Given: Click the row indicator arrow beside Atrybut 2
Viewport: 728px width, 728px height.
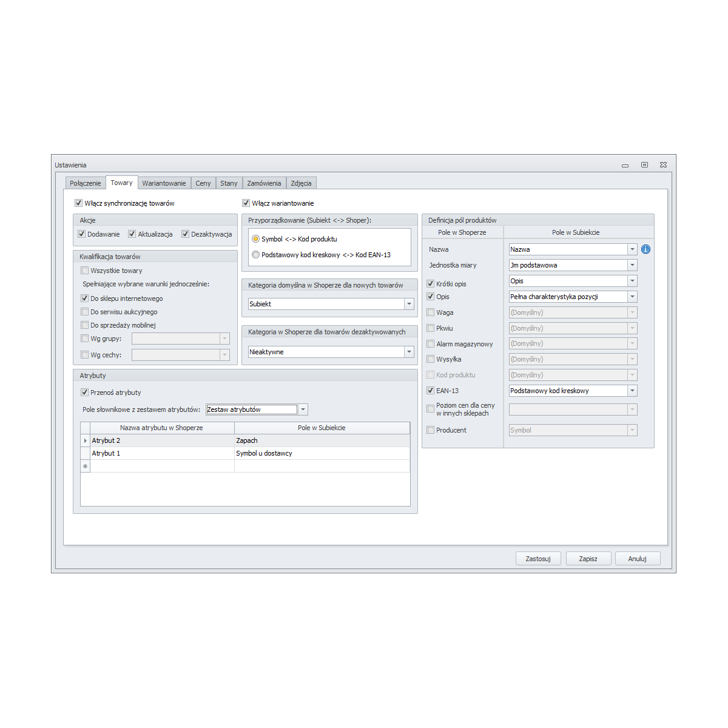Looking at the screenshot, I should (x=85, y=440).
